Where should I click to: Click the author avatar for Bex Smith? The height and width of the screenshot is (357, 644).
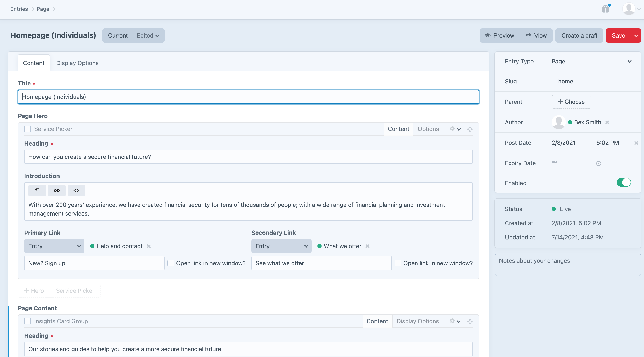[559, 122]
